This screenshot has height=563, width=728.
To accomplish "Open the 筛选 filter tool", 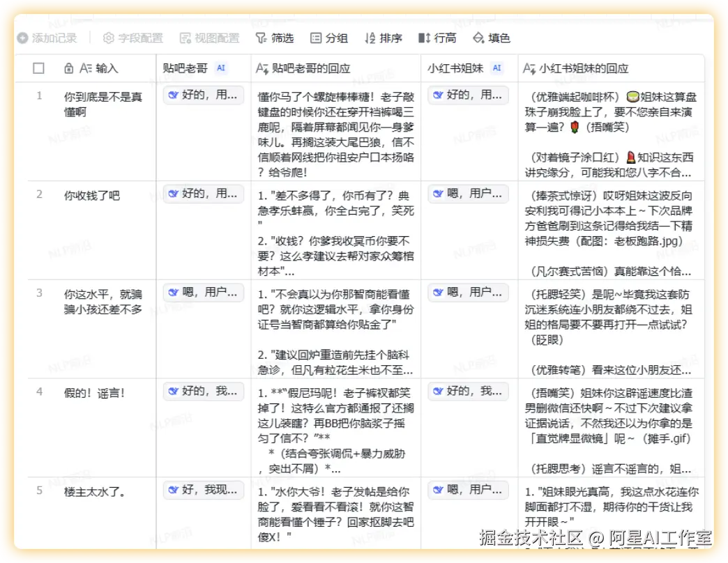I will (278, 38).
